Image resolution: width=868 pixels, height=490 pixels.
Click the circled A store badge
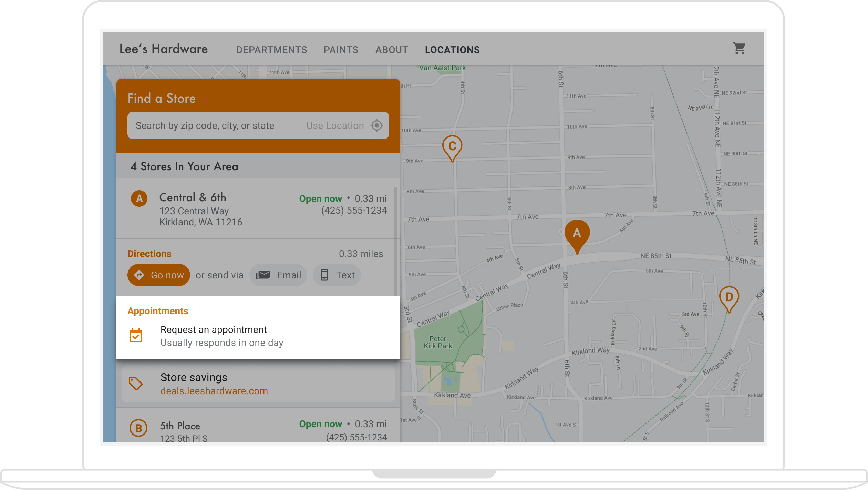(x=139, y=198)
